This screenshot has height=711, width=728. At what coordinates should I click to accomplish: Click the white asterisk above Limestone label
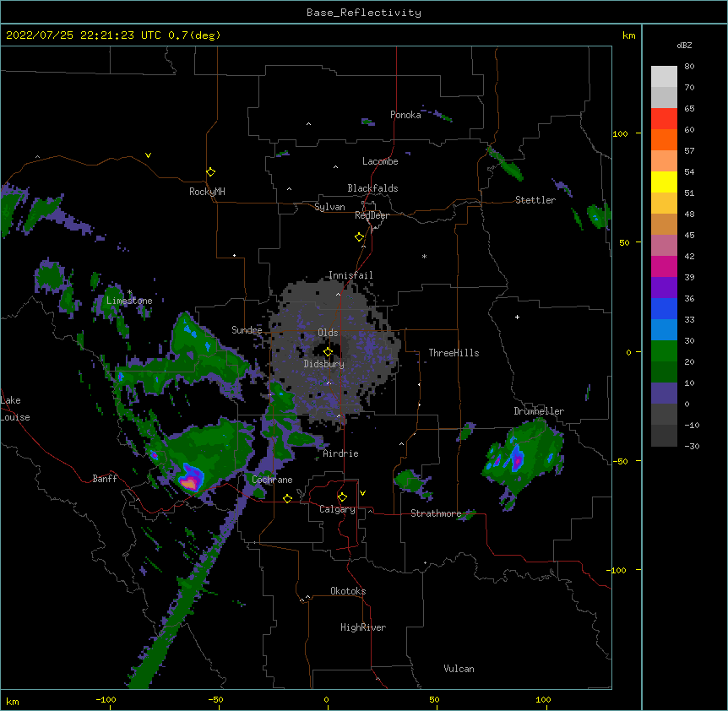pyautogui.click(x=129, y=292)
